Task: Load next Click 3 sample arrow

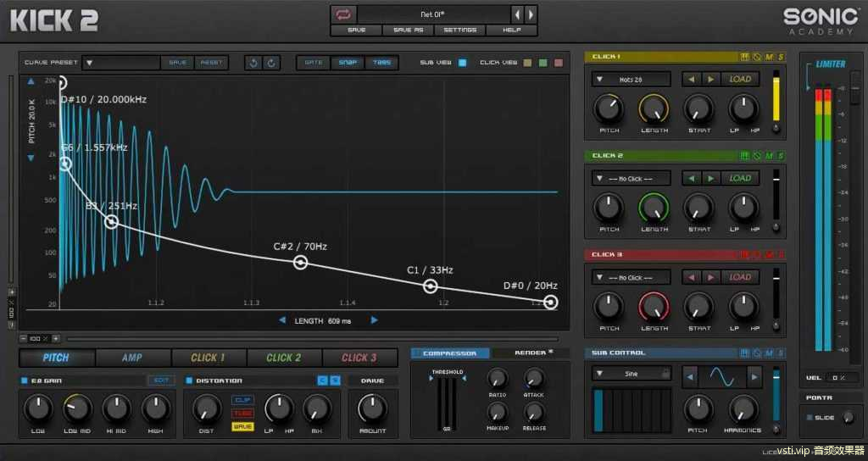Action: tap(711, 277)
